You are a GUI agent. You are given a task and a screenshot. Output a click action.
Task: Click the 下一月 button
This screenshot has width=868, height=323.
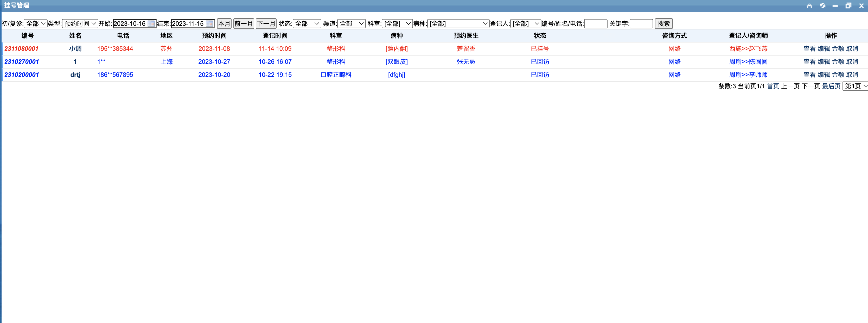266,24
